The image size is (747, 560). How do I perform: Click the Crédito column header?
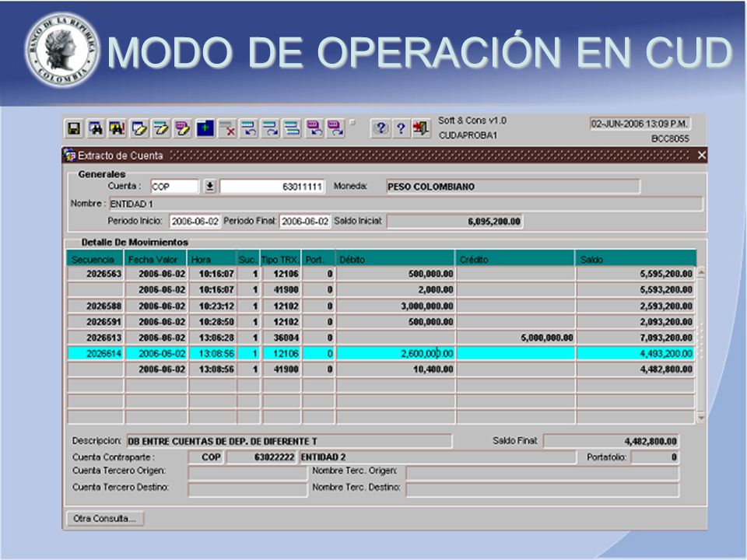pos(515,260)
